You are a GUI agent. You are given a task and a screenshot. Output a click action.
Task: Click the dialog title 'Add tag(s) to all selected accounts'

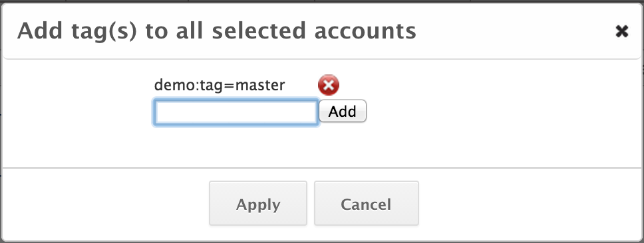(216, 31)
